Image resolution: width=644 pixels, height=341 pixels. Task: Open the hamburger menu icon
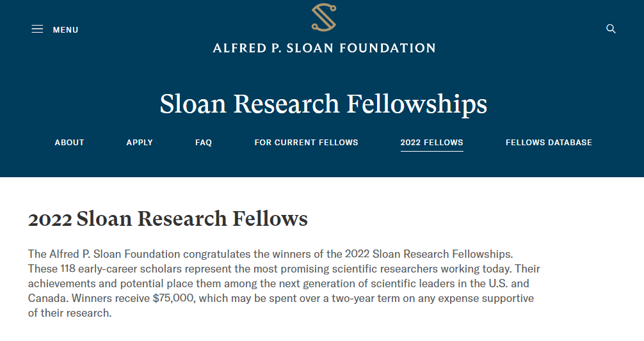click(37, 29)
